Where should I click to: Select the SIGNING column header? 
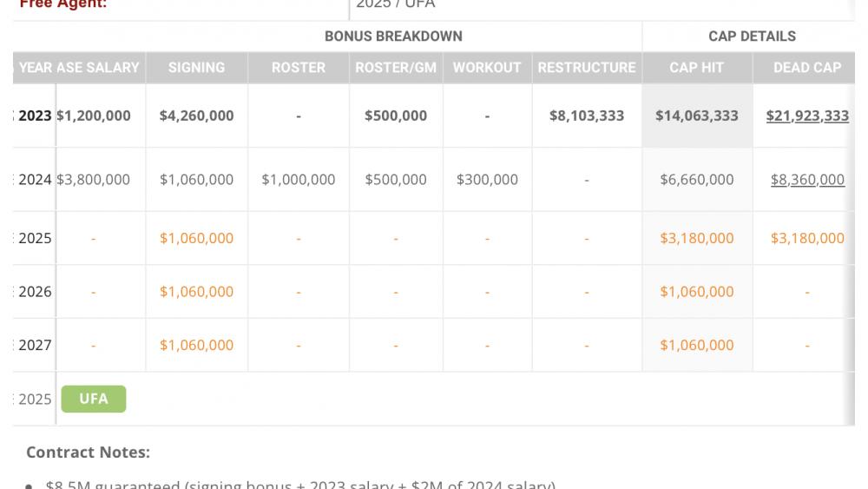196,68
